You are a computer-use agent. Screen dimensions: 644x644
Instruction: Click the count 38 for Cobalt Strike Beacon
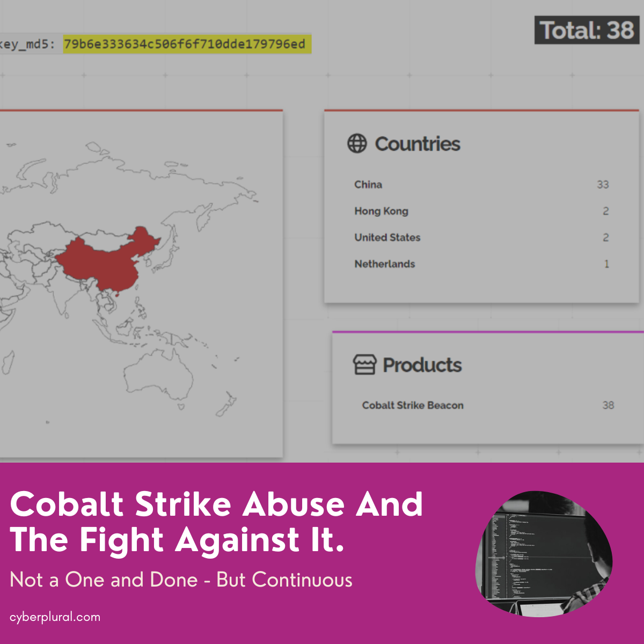(608, 405)
